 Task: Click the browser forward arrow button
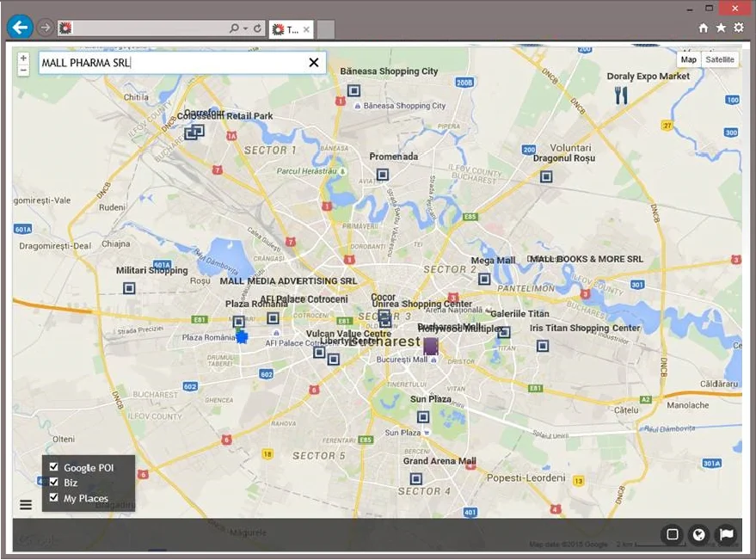coord(46,28)
